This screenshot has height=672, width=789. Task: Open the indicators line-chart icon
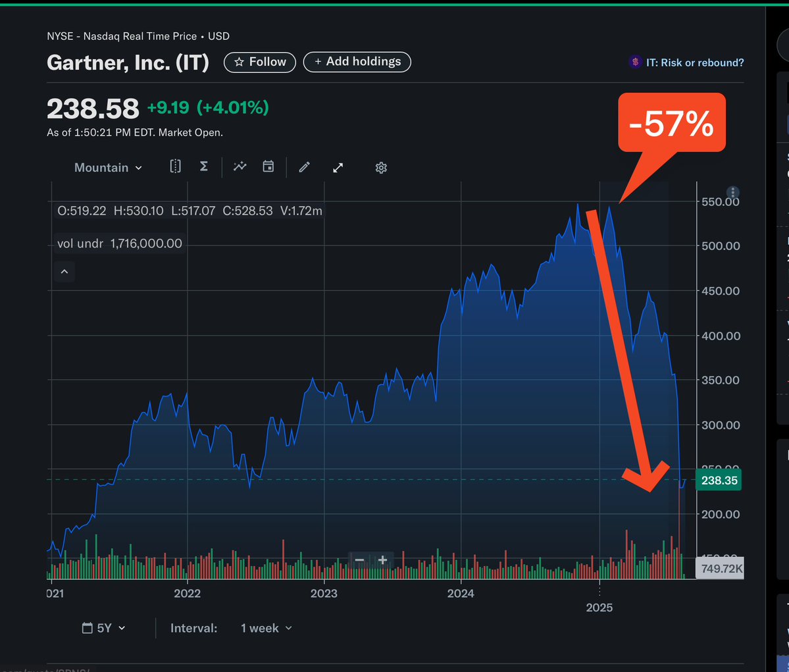(x=240, y=166)
